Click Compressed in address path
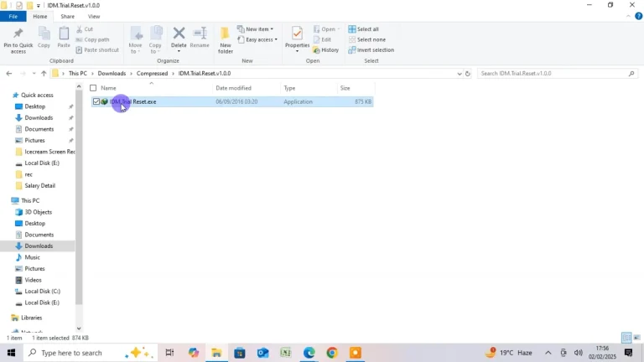 pyautogui.click(x=152, y=74)
